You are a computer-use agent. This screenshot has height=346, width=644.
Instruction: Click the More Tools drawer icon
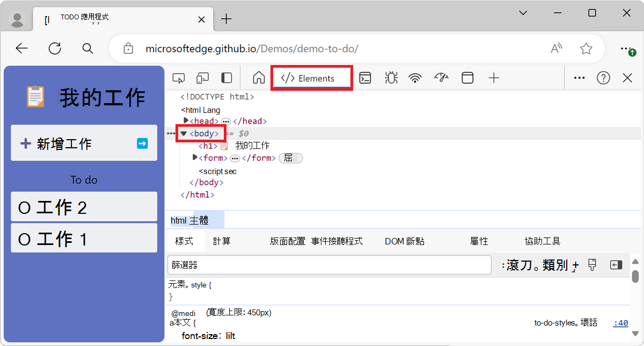coord(467,77)
